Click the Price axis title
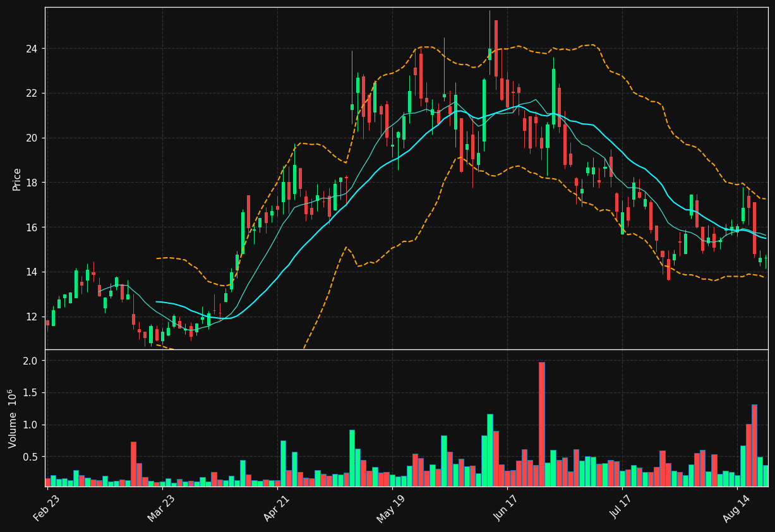775x532 pixels. [x=17, y=179]
